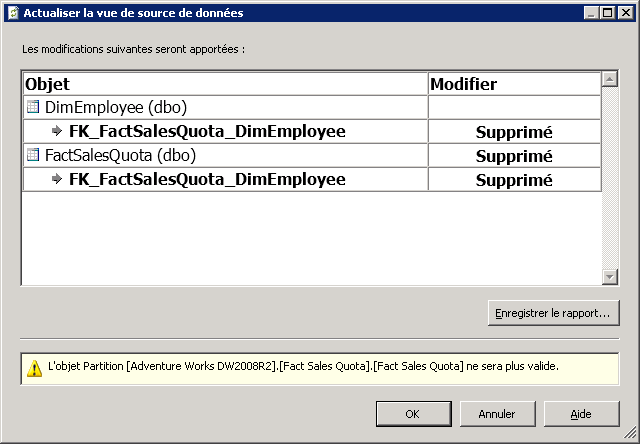Click arrow icon under FactSalesQuota (dbo) row

point(57,179)
